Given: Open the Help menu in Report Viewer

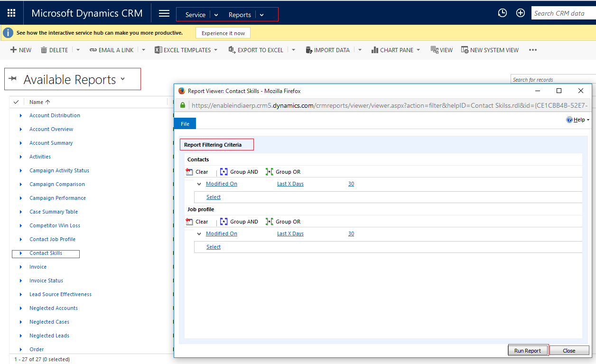Looking at the screenshot, I should click(x=578, y=120).
